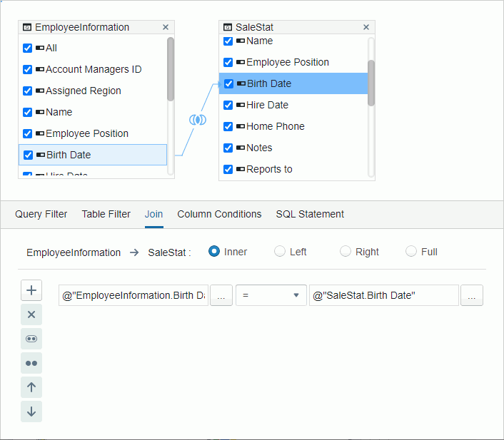The width and height of the screenshot is (504, 440).
Task: Open left expression browse ellipsis button
Action: coord(221,295)
